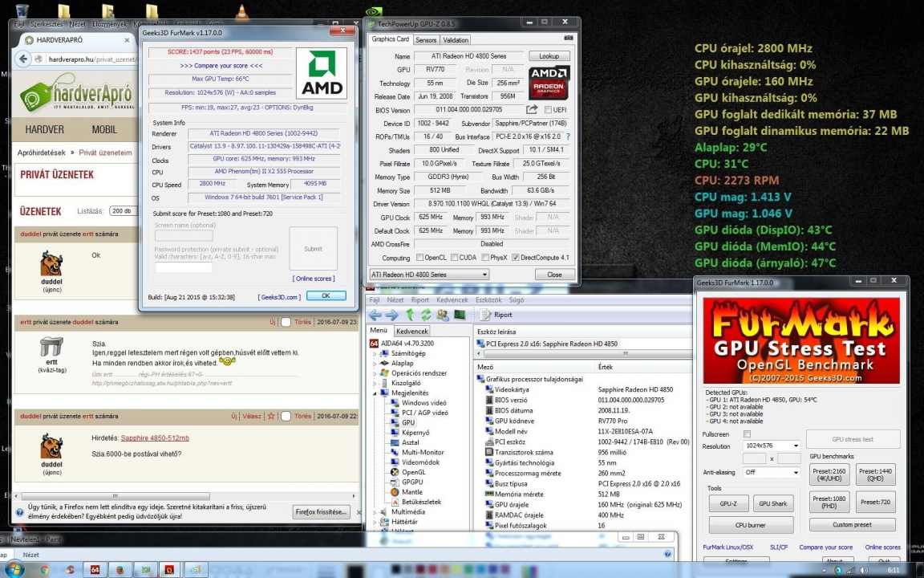This screenshot has width=924, height=578.
Task: Click AIDA64 green up-arrow icon
Action: (411, 315)
